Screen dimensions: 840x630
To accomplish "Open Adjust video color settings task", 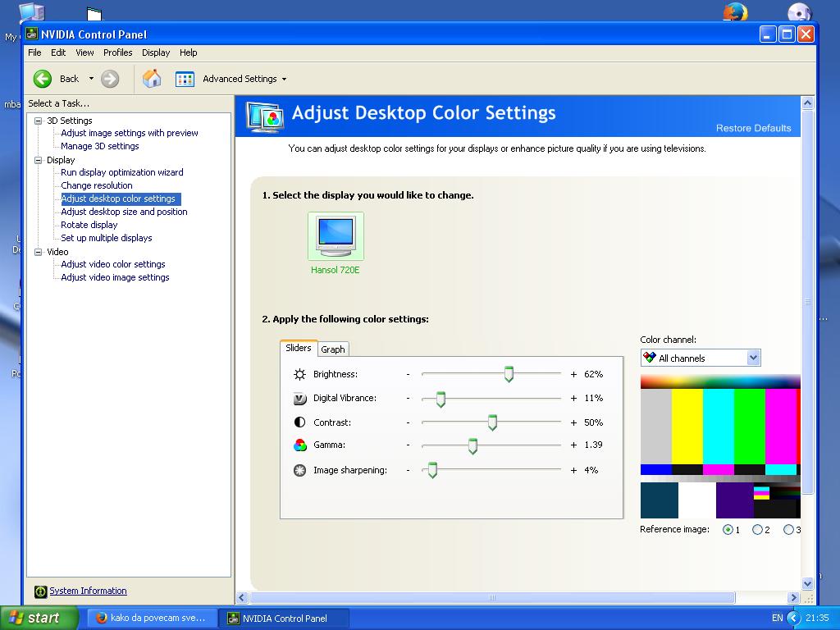I will (113, 264).
